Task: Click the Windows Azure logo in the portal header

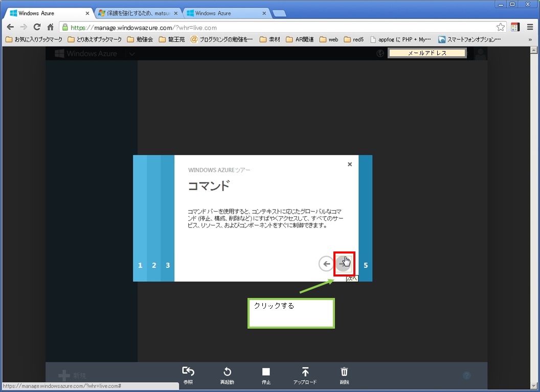Action: point(86,54)
